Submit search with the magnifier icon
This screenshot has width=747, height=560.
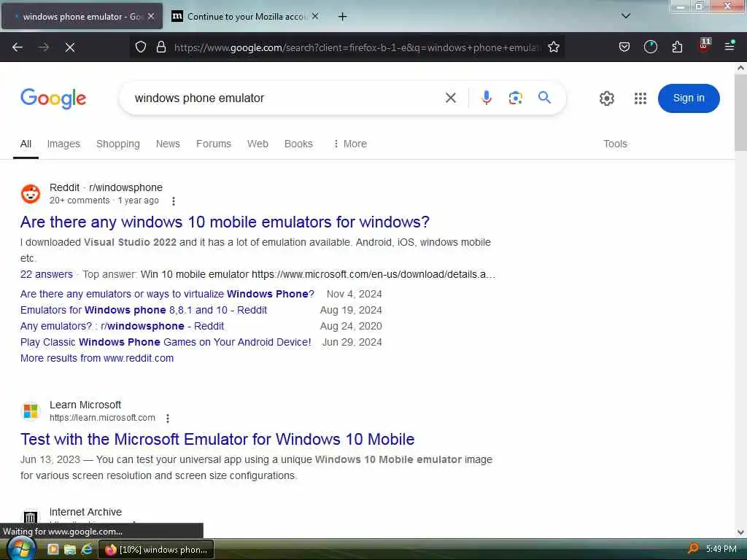click(x=544, y=98)
